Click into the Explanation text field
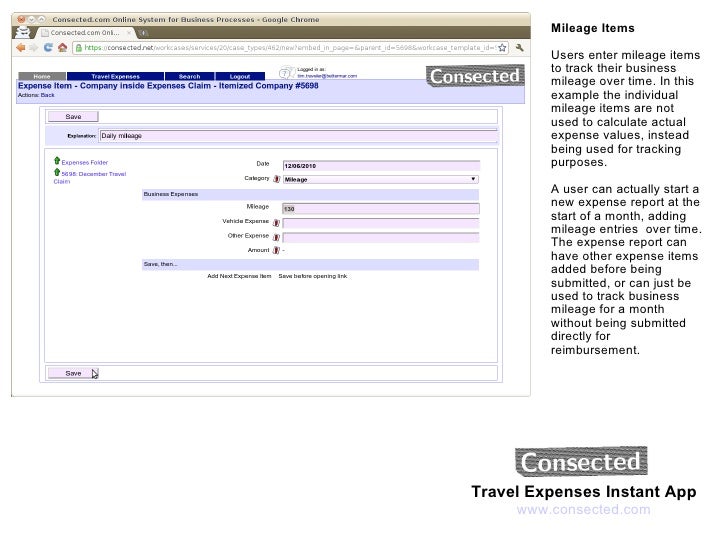728x546 pixels. pos(299,136)
